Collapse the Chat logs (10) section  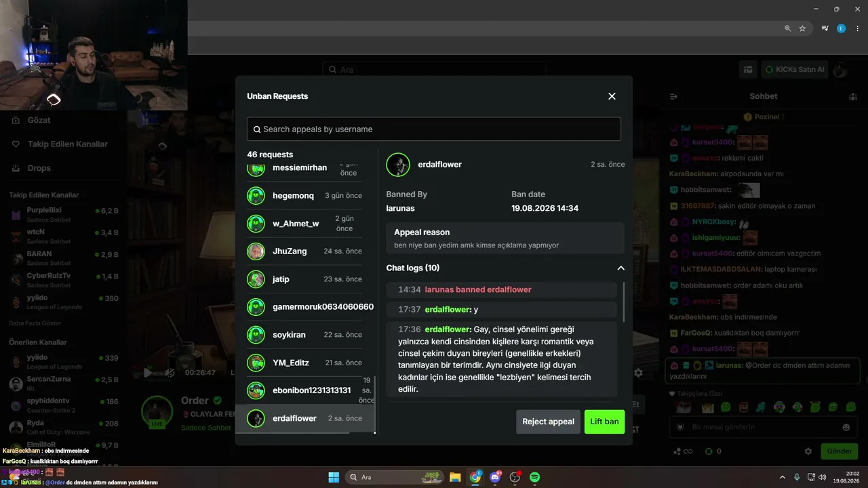[x=620, y=268]
